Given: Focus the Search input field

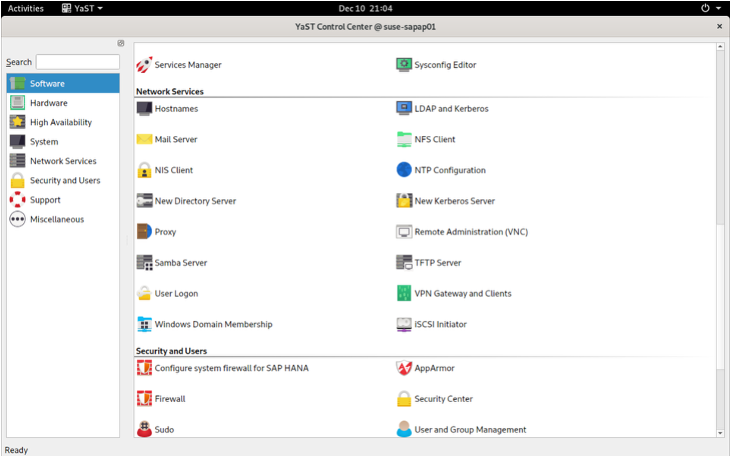Looking at the screenshot, I should (77, 62).
